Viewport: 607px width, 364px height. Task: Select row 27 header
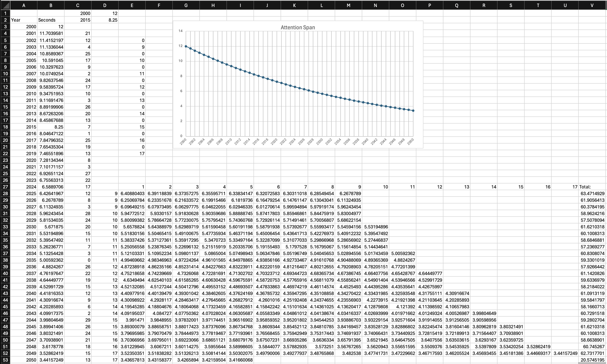[x=5, y=187]
